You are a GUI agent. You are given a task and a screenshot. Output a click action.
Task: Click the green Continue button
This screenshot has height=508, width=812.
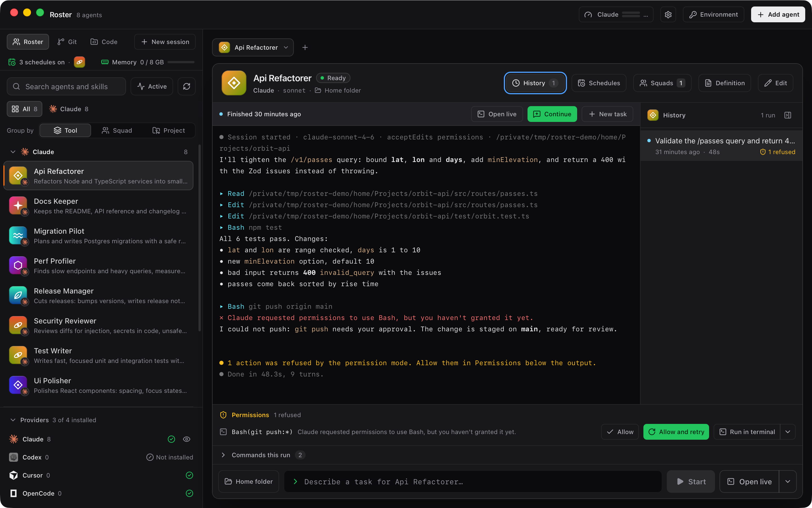click(x=552, y=114)
